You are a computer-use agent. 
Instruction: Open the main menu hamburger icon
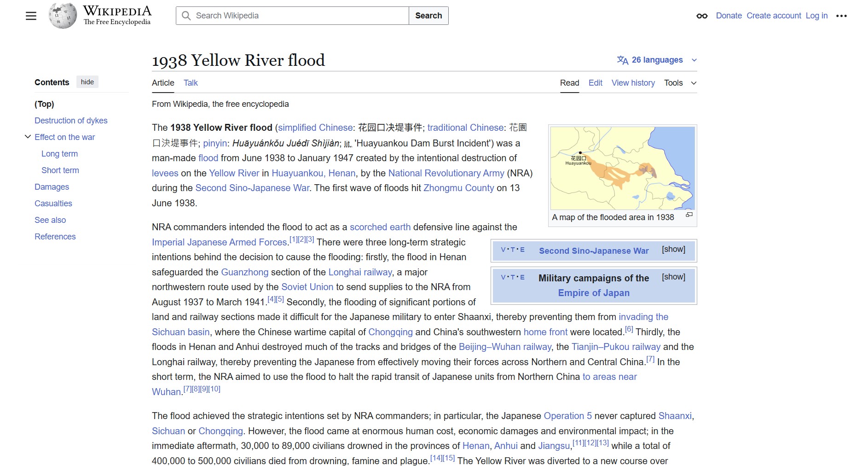coord(31,16)
